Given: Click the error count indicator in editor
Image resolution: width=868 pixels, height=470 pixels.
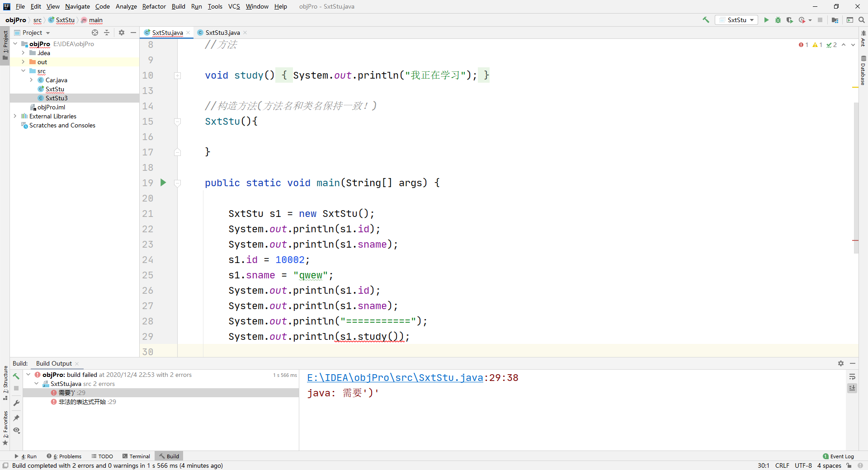Looking at the screenshot, I should (803, 45).
